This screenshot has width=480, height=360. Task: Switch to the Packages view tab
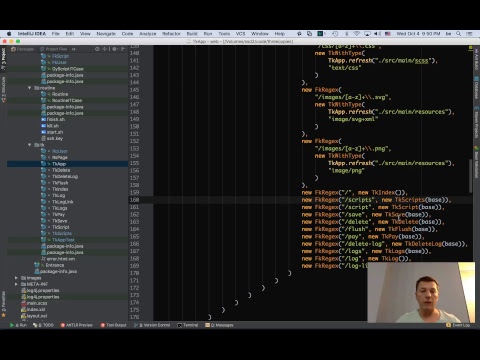(x=23, y=49)
